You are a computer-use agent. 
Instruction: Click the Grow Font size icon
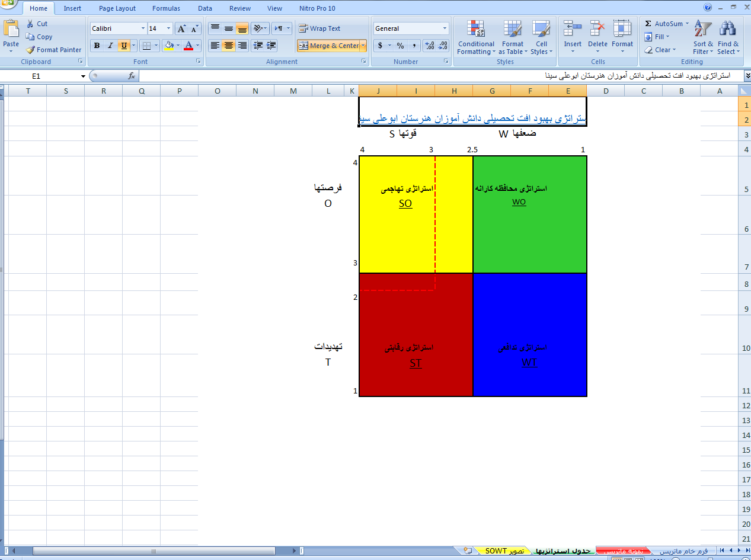182,28
